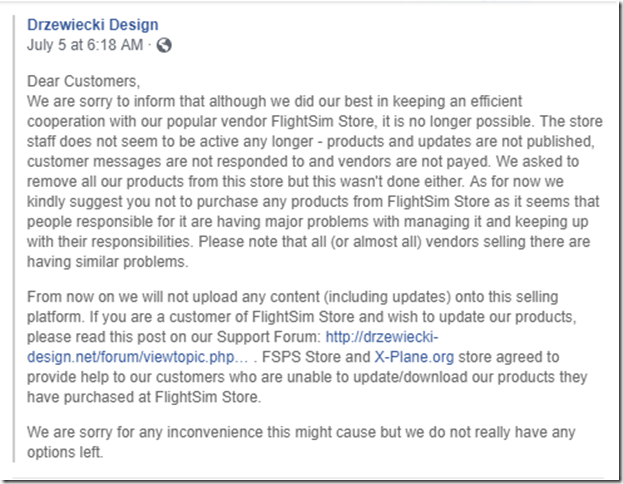Open the X-Plane.org link
Image resolution: width=623 pixels, height=484 pixels.
pyautogui.click(x=414, y=357)
